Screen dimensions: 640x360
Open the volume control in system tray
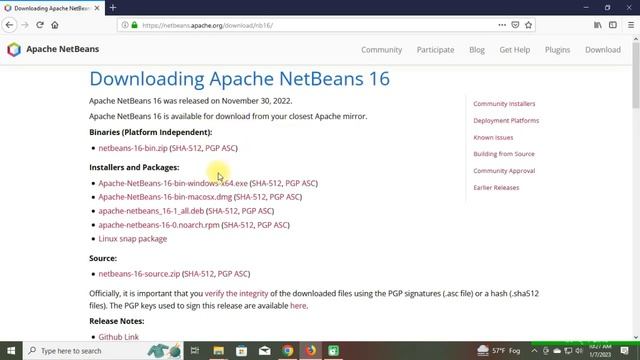(x=579, y=351)
